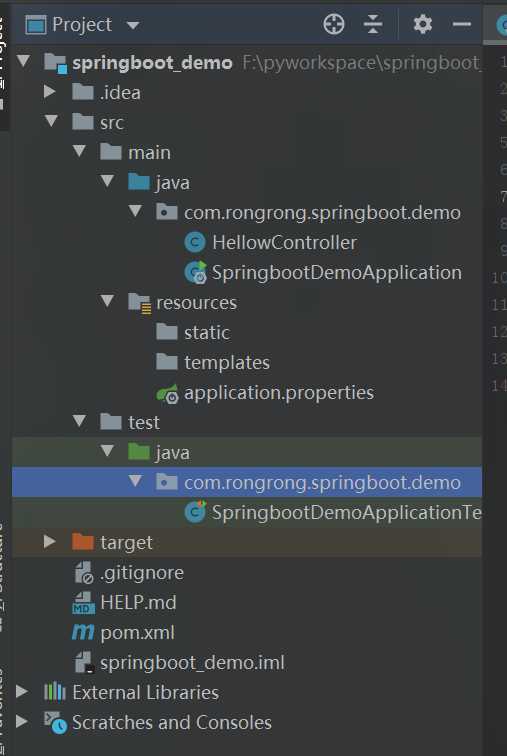Select the static folder label
Viewport: 507px width, 756px height.
click(x=207, y=333)
